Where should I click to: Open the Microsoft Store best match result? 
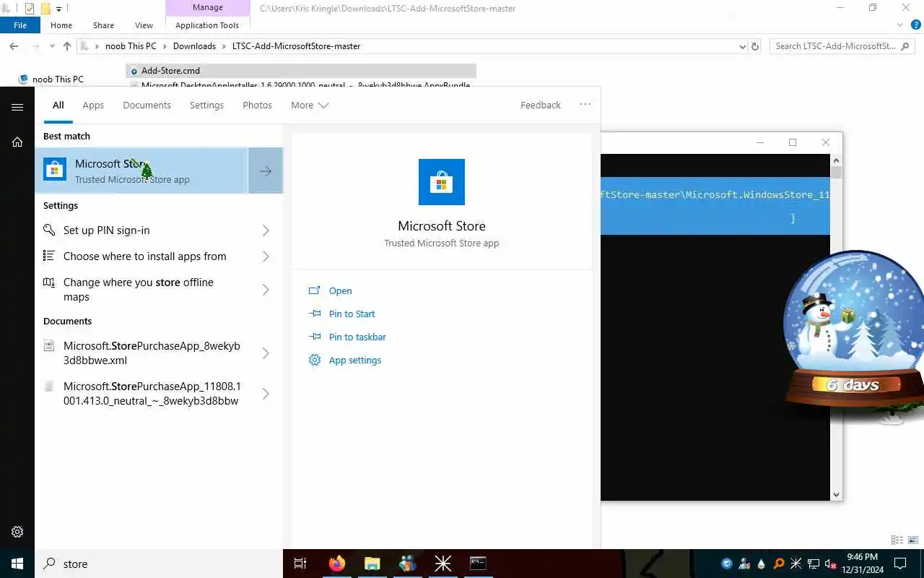(x=141, y=171)
